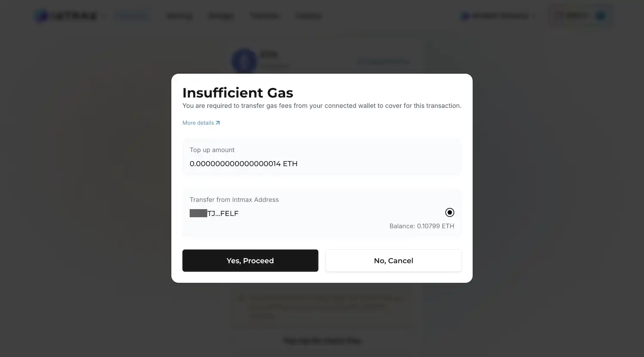Viewport: 644px width, 357px height.
Task: Click the external-link arrow beside More details
Action: tap(218, 122)
